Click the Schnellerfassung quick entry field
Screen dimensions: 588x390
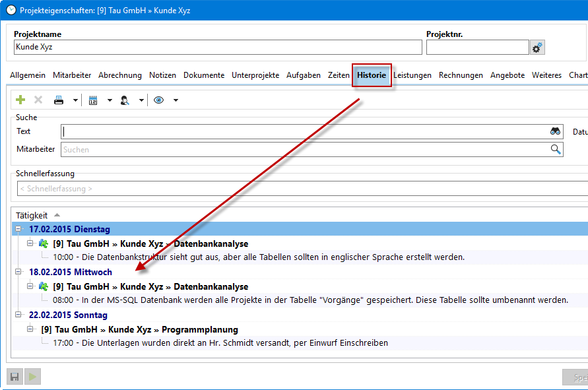point(302,189)
